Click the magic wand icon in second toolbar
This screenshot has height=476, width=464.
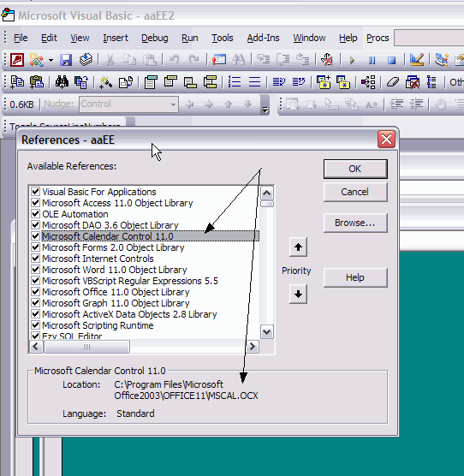(x=105, y=82)
